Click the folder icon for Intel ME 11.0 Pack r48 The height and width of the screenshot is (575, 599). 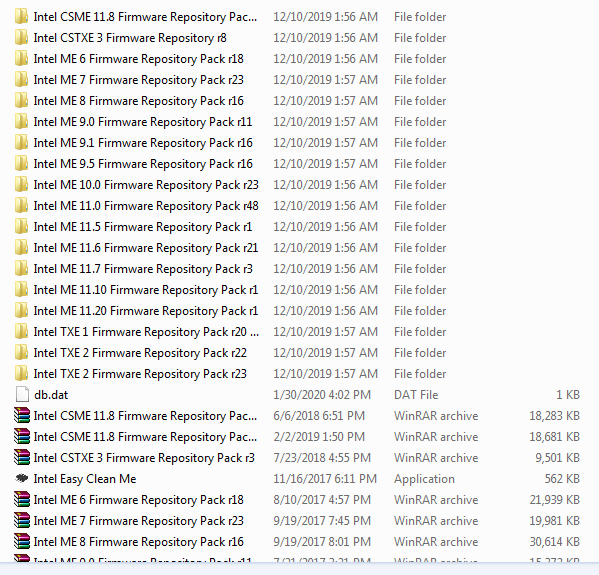(21, 206)
